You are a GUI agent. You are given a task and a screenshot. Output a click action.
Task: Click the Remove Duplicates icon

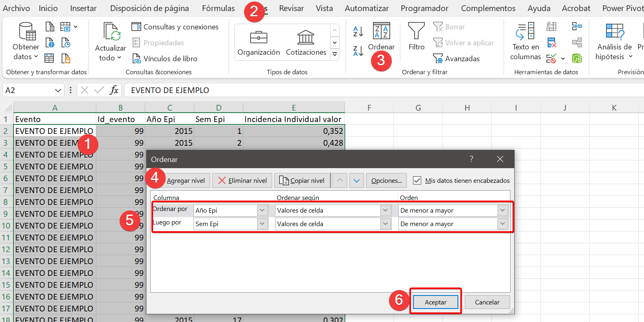[552, 42]
